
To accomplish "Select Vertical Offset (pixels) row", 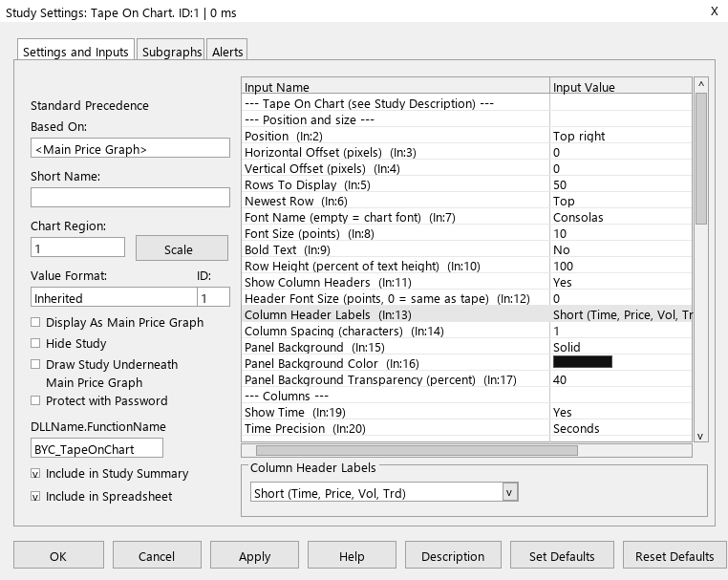I will coord(466,168).
